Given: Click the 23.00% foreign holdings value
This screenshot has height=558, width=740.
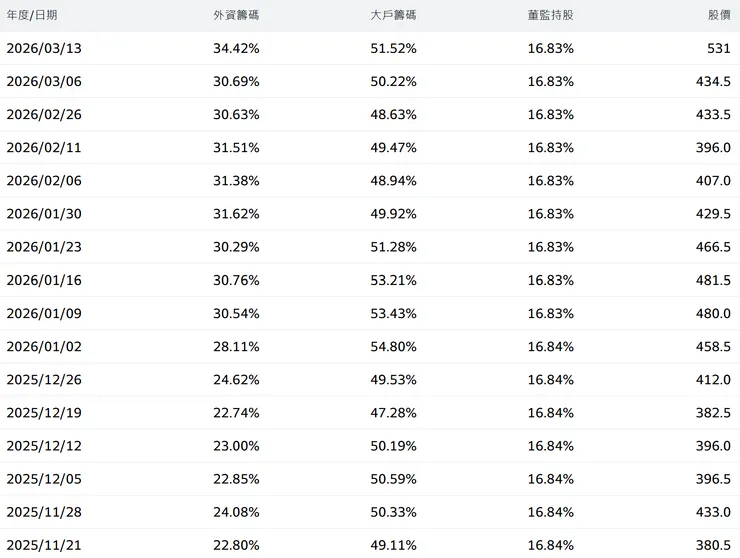Looking at the screenshot, I should 236,446.
